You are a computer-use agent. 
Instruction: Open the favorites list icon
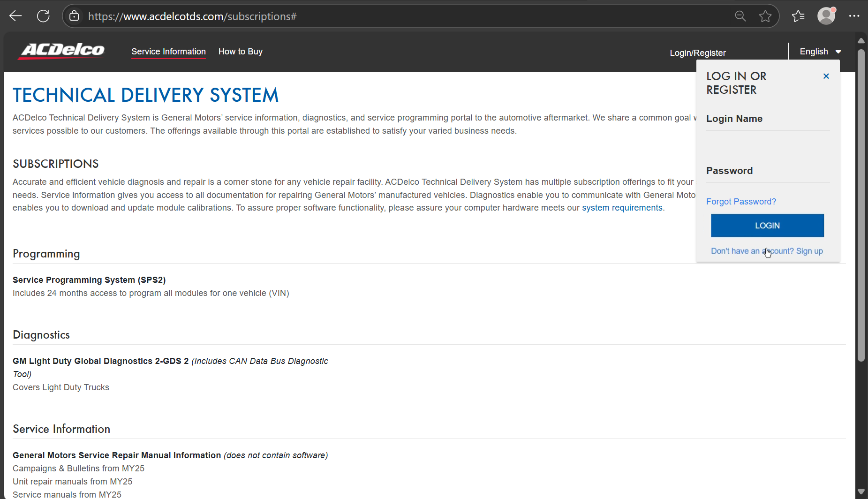click(x=798, y=16)
